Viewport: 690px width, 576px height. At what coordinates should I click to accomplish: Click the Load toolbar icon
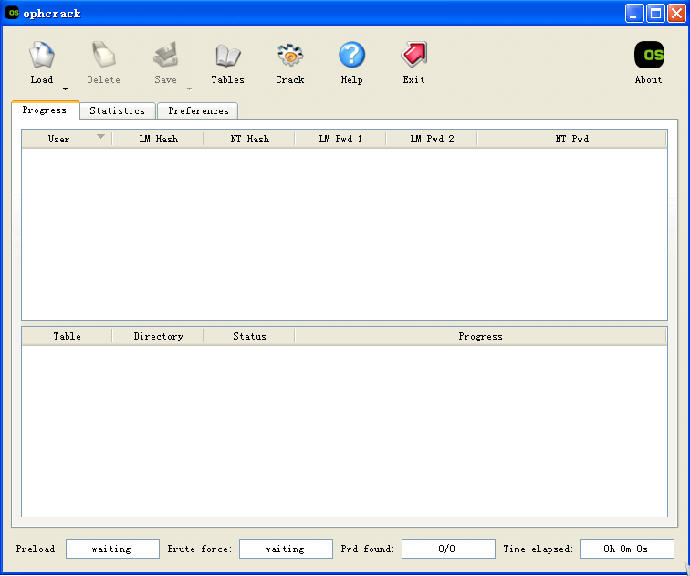coord(42,56)
